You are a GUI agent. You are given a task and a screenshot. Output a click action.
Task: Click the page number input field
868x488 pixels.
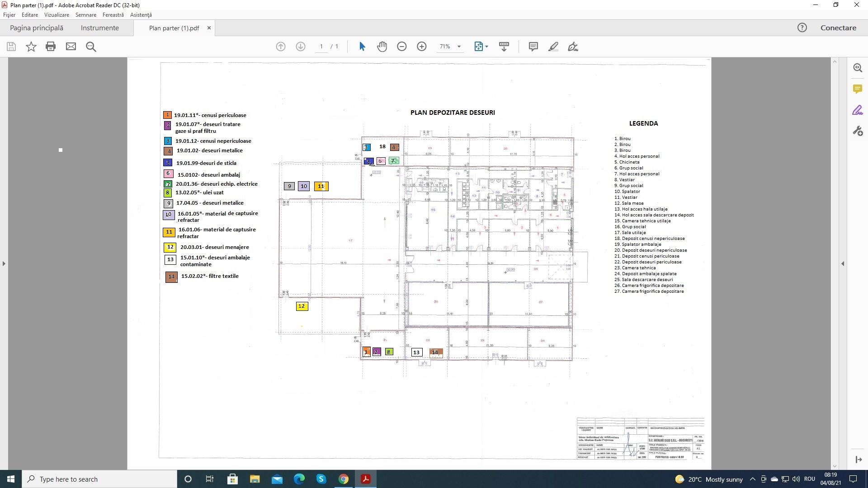(321, 47)
